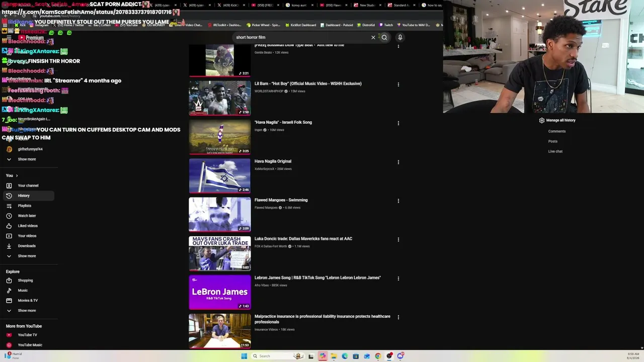This screenshot has height=362, width=644.
Task: Focus the YouTube search field
Action: point(302,37)
